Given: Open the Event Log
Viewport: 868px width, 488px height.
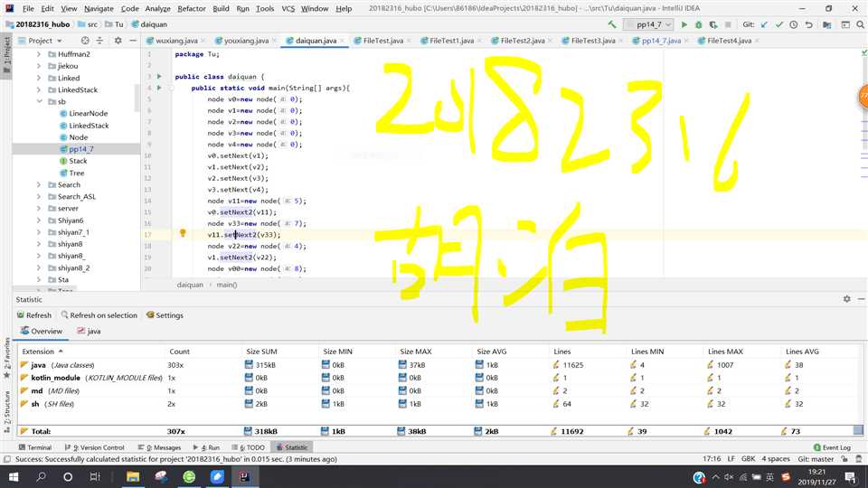Looking at the screenshot, I should pyautogui.click(x=832, y=447).
